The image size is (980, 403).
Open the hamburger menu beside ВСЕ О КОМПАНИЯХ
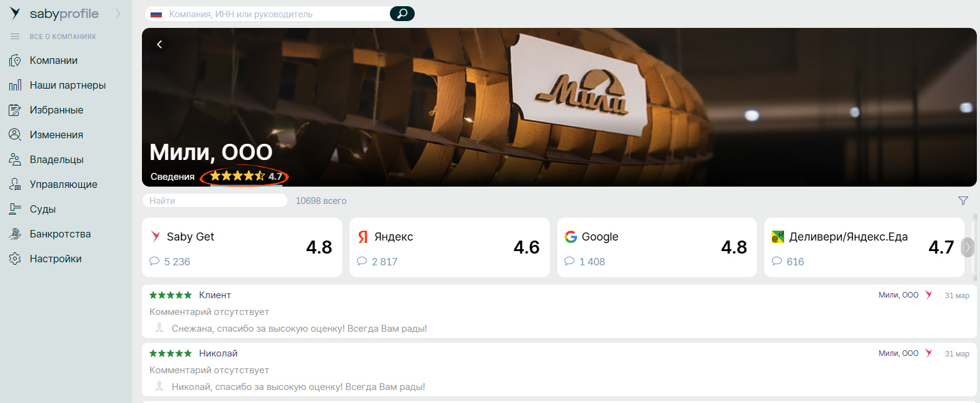coord(15,37)
